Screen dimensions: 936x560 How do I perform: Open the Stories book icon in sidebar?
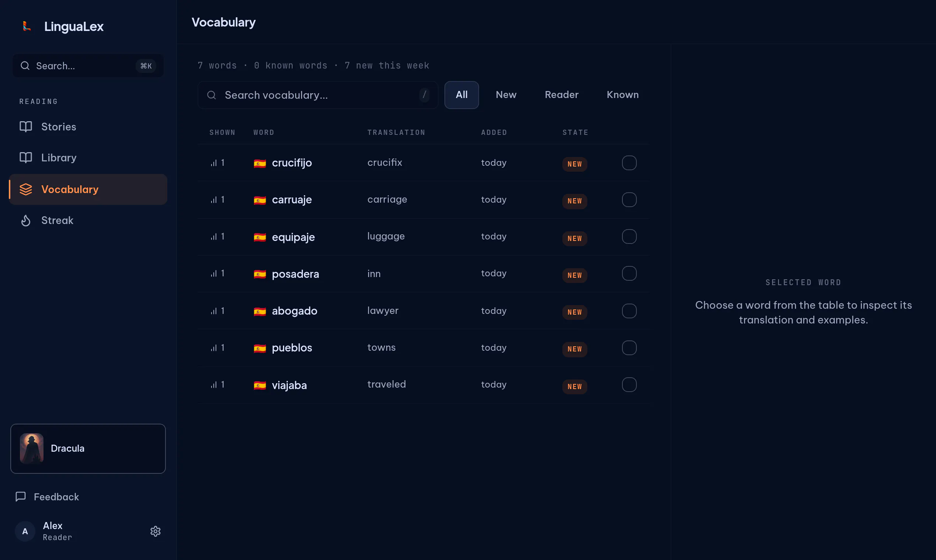pos(26,126)
